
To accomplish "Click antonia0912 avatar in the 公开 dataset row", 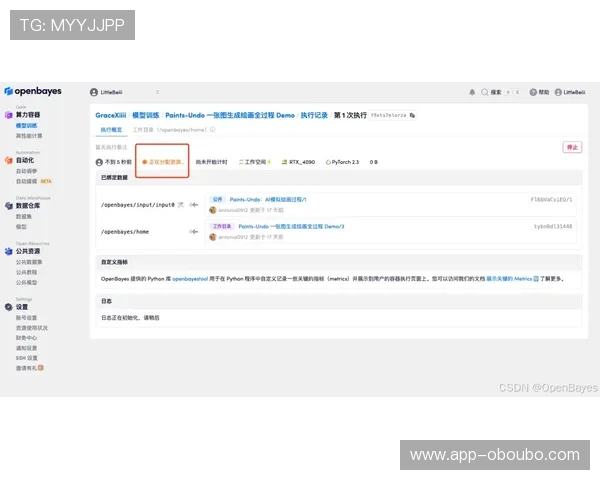I will [x=213, y=210].
